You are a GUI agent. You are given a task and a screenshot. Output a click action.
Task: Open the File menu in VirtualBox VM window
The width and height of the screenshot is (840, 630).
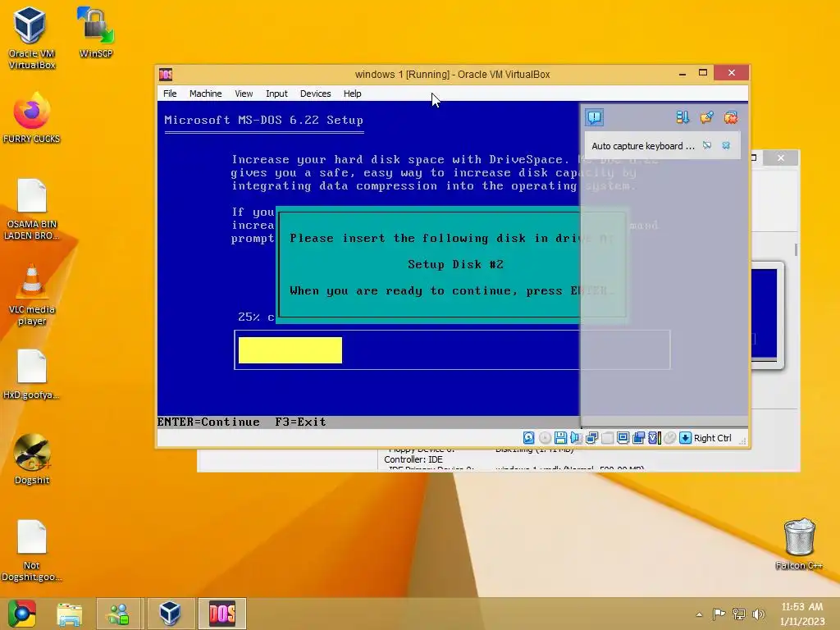pyautogui.click(x=170, y=94)
